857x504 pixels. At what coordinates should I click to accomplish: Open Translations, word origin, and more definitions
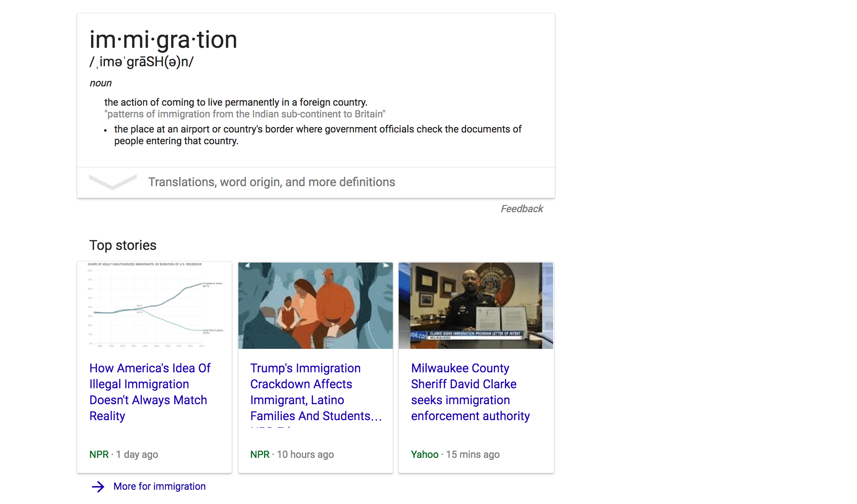[272, 182]
